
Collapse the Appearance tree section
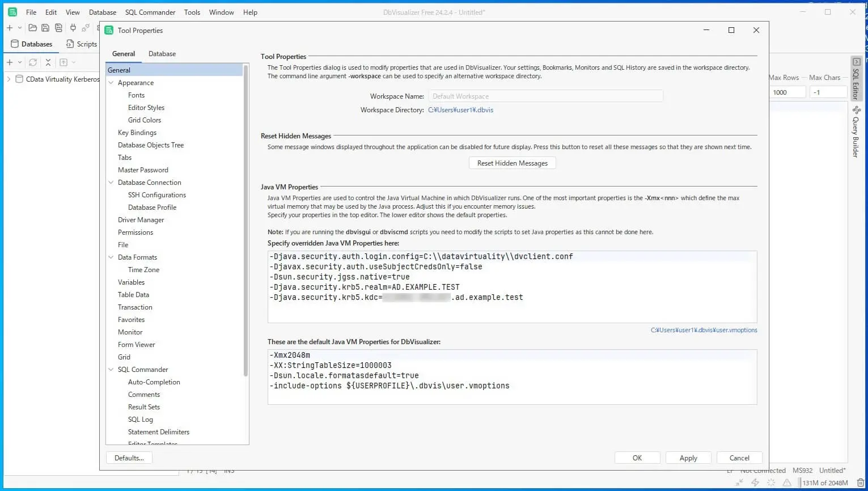111,83
